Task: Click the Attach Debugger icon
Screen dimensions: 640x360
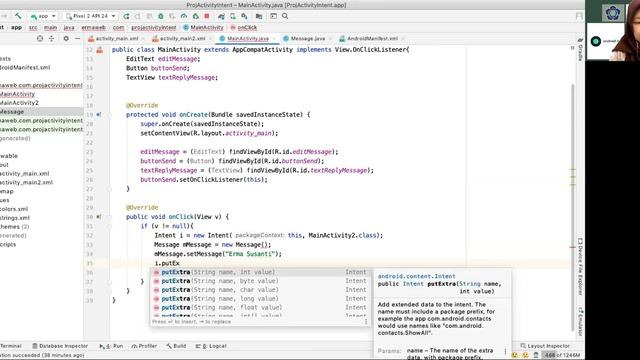Action: (x=196, y=16)
